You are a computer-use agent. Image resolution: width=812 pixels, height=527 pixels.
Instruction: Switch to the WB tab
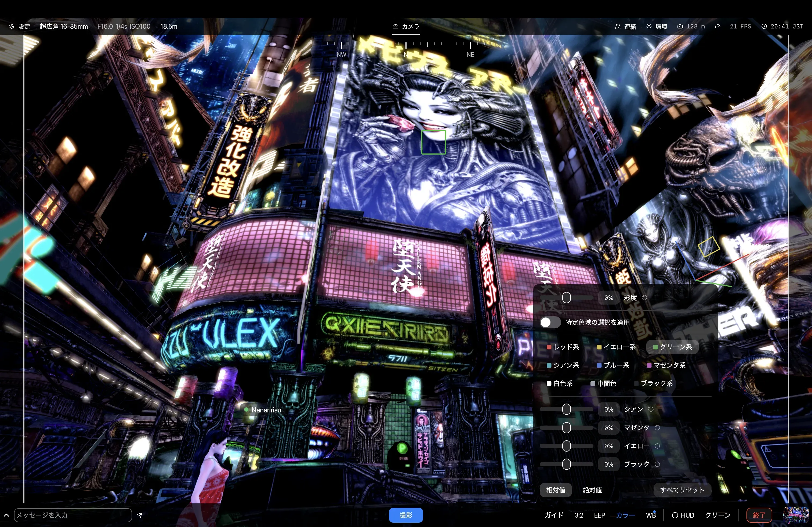point(651,515)
